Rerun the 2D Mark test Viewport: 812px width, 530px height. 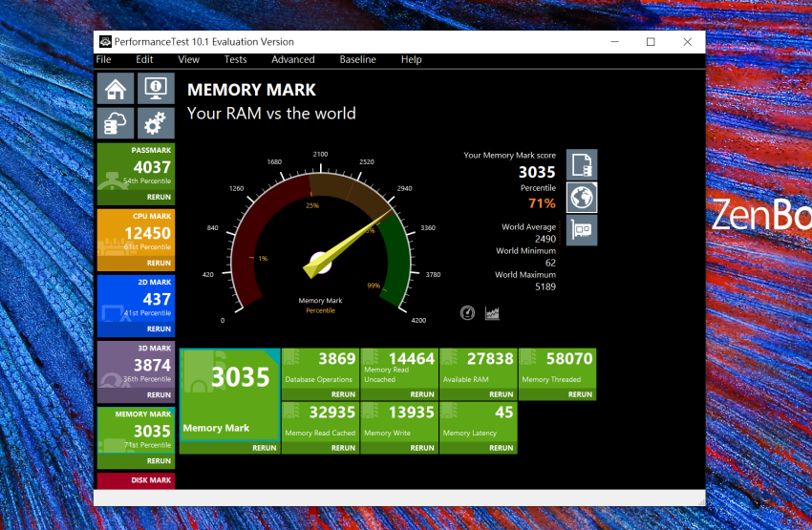point(159,329)
